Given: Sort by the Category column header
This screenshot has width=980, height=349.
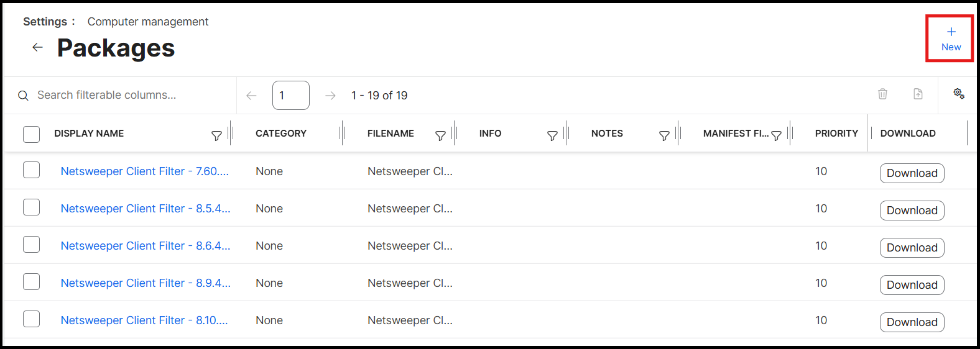Looking at the screenshot, I should pyautogui.click(x=281, y=134).
